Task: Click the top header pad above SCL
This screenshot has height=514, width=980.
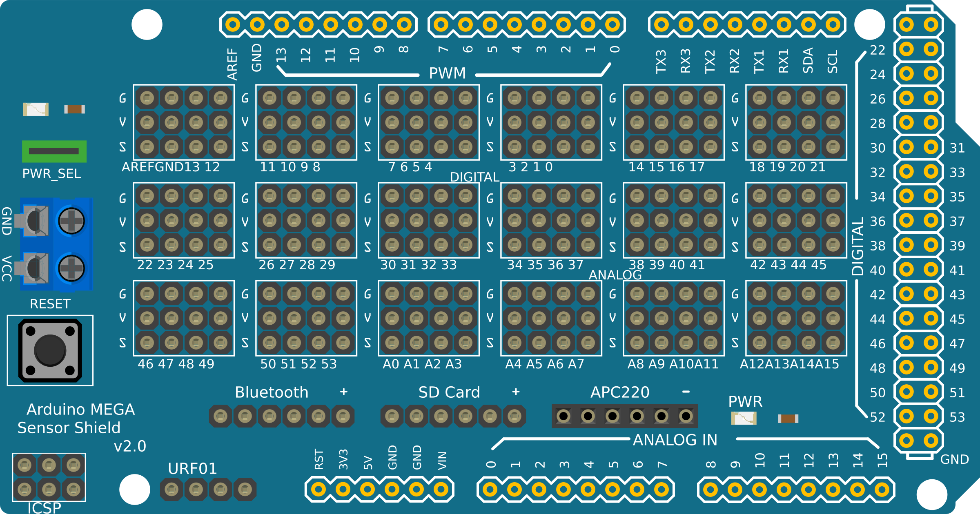Action: tap(833, 24)
